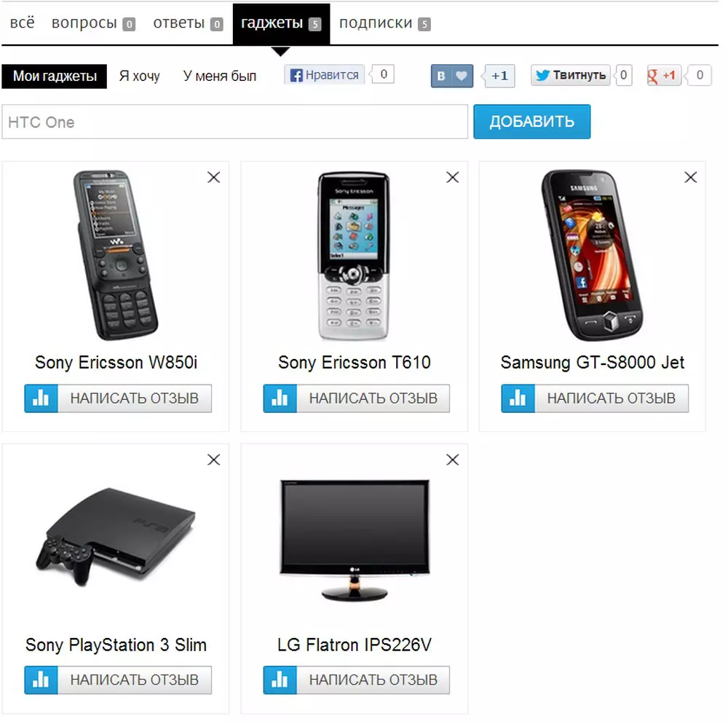Click the HTC One gadget input field
The width and height of the screenshot is (728, 724).
[x=234, y=122]
